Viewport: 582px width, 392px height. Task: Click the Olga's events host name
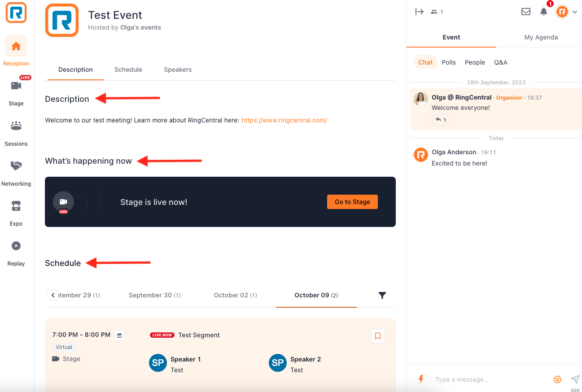click(140, 27)
